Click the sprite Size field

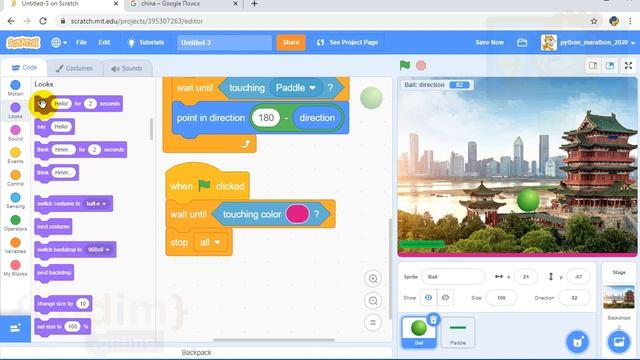501,298
